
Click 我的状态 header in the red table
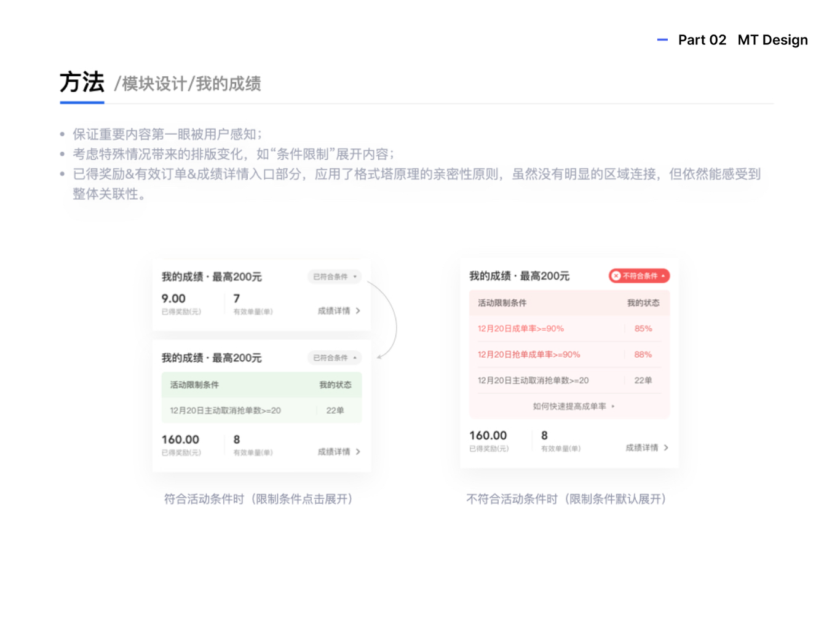click(x=643, y=303)
